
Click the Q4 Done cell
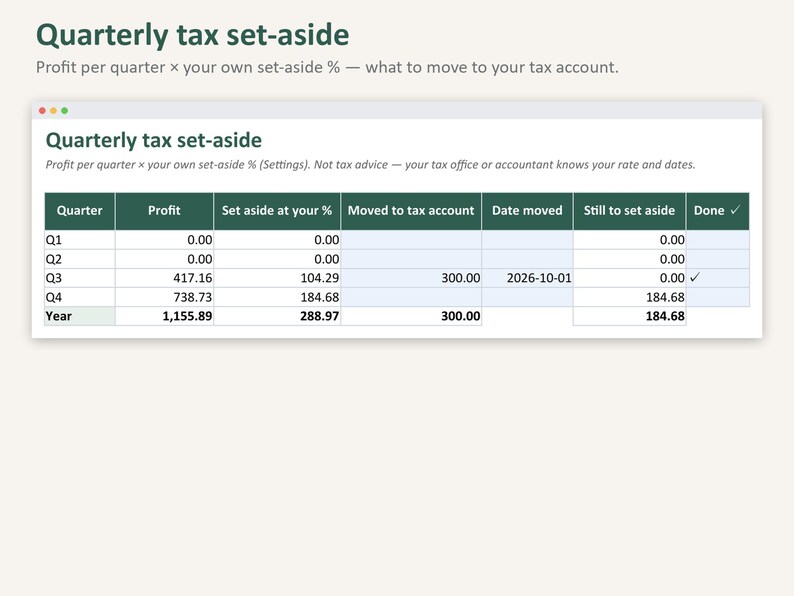coord(718,297)
